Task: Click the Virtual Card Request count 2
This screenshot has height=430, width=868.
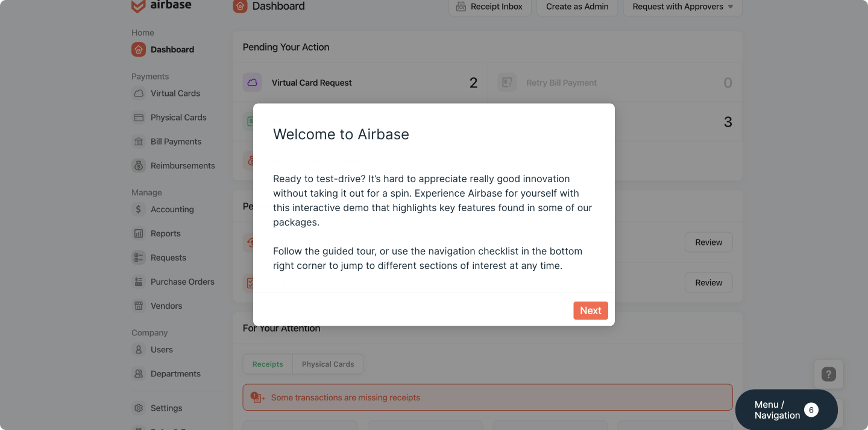Action: click(473, 83)
